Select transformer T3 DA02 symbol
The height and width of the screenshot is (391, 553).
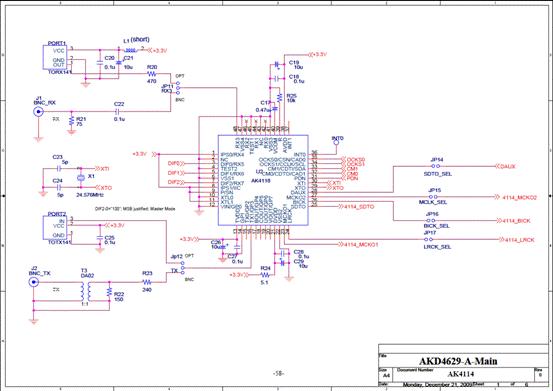pyautogui.click(x=85, y=291)
